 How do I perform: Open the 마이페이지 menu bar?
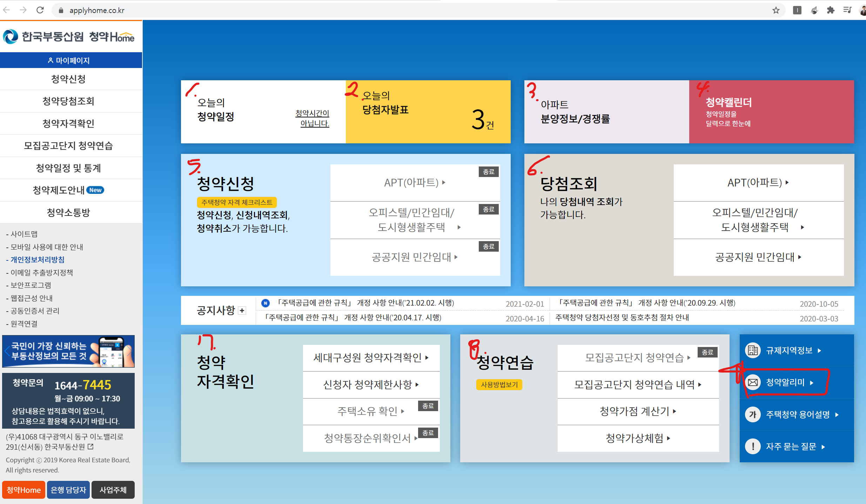click(x=69, y=60)
